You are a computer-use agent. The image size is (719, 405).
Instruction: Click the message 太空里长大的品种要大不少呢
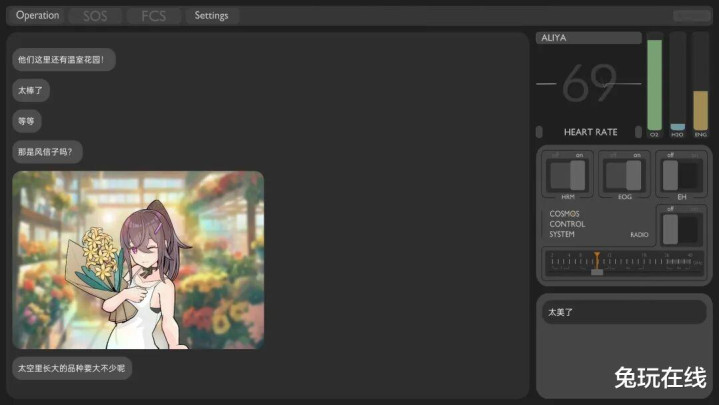(x=72, y=368)
